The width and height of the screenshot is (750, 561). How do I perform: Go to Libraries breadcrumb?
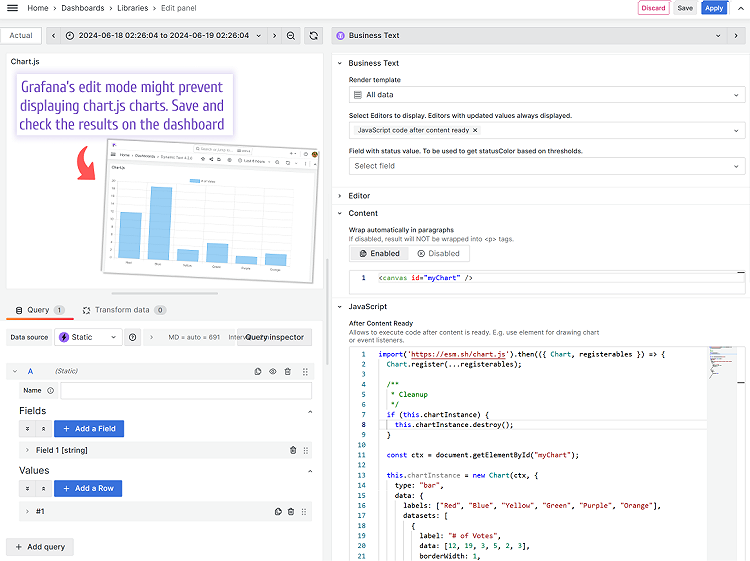(132, 8)
